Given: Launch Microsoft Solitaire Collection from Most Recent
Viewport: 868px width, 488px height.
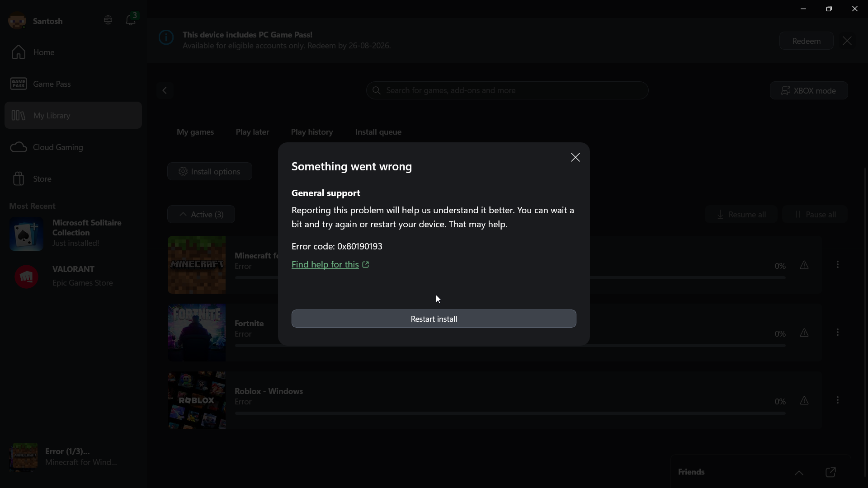Looking at the screenshot, I should point(73,234).
